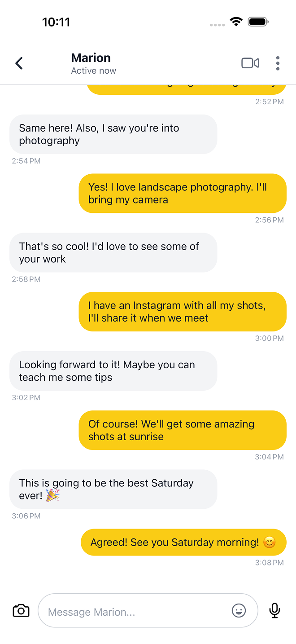This screenshot has width=296, height=644.
Task: Open the conversation options menu
Action: click(278, 63)
